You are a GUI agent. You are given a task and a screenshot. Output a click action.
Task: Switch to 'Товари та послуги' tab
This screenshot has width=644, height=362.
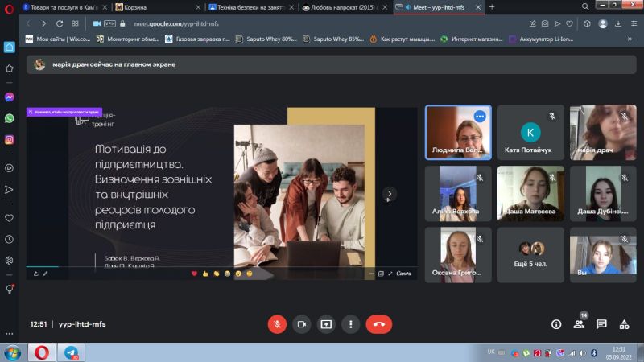(x=64, y=7)
